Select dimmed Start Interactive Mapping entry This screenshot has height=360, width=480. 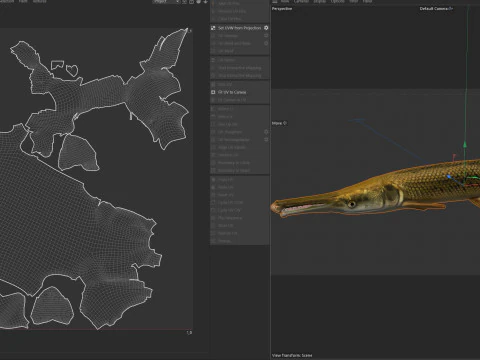tap(239, 68)
